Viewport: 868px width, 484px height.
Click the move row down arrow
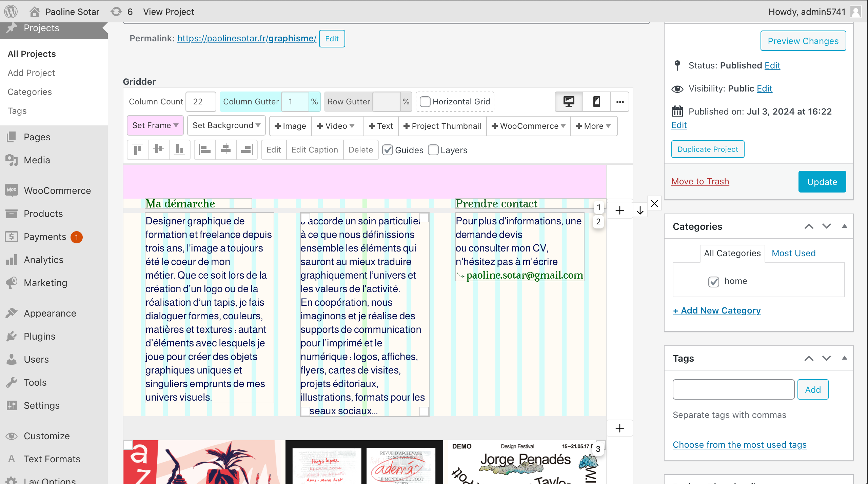[640, 210]
